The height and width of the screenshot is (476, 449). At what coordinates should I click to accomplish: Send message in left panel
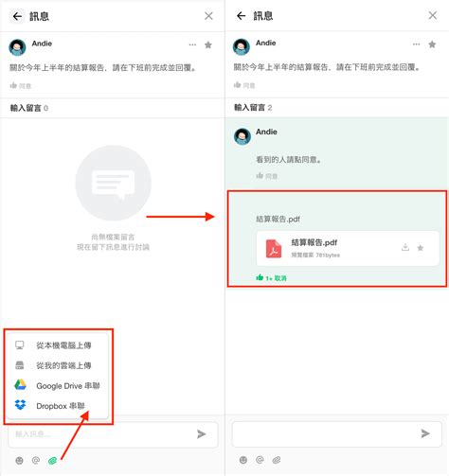click(202, 434)
